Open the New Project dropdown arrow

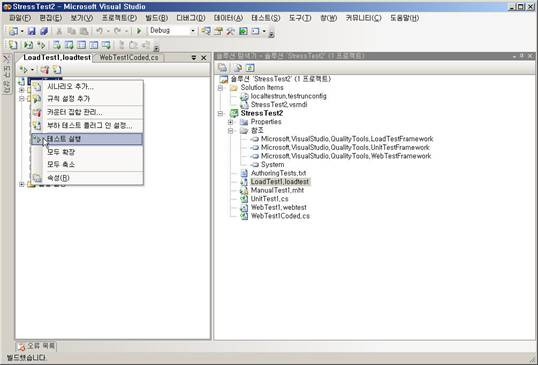tap(22, 31)
